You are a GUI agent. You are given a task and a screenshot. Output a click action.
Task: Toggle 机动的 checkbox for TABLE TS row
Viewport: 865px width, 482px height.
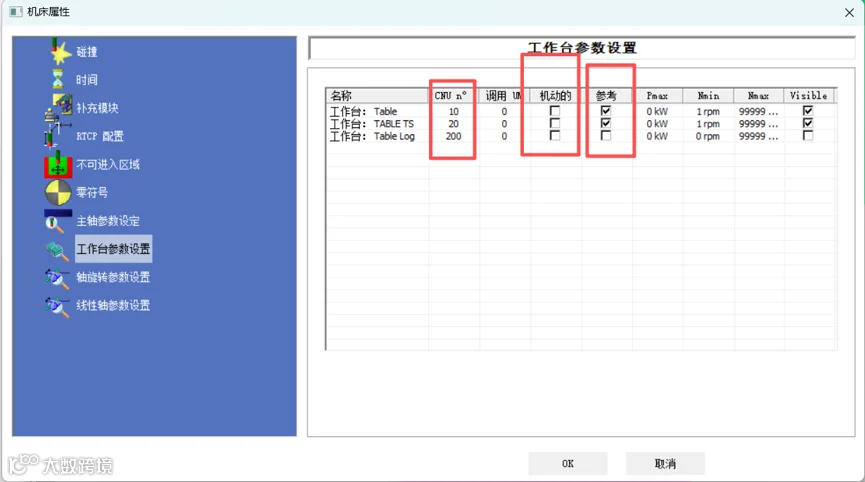[x=555, y=123]
